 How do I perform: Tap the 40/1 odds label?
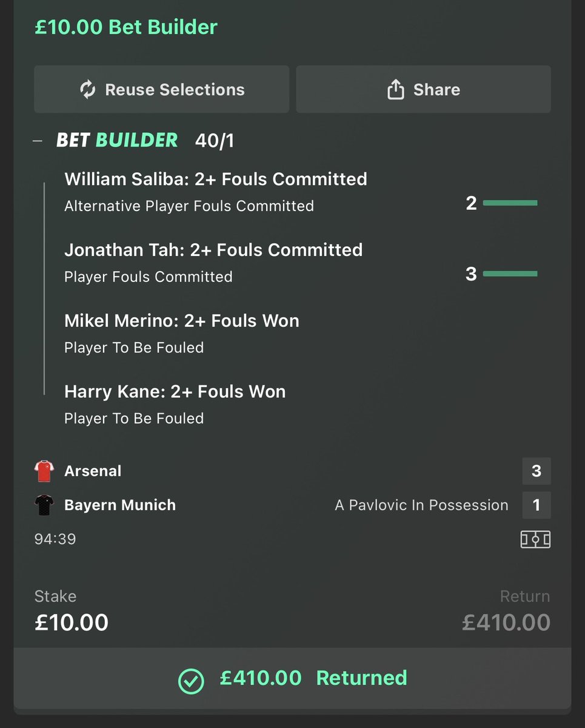215,141
